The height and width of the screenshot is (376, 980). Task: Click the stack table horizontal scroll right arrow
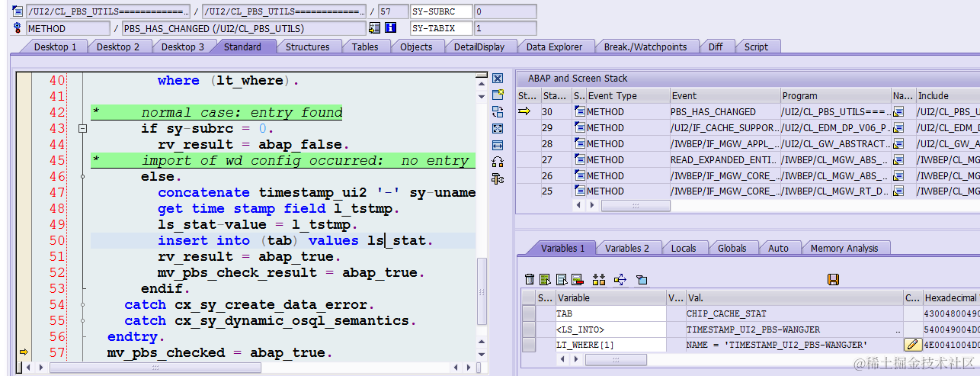(591, 205)
